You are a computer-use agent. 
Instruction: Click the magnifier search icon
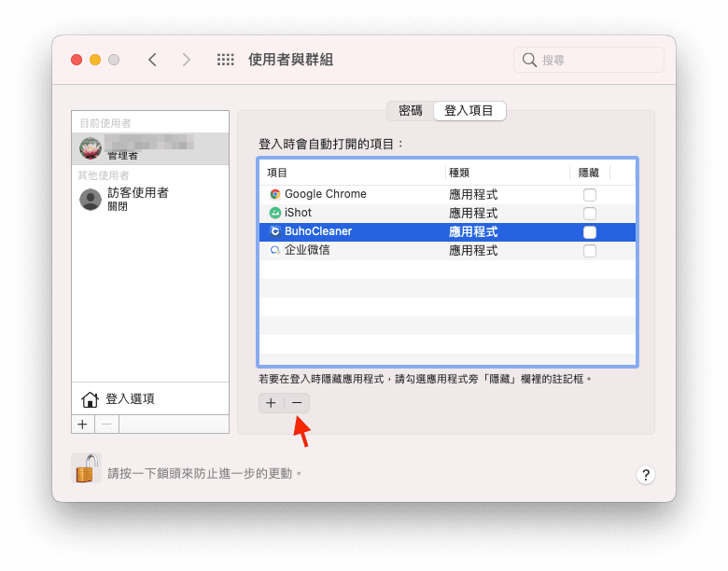tap(529, 60)
